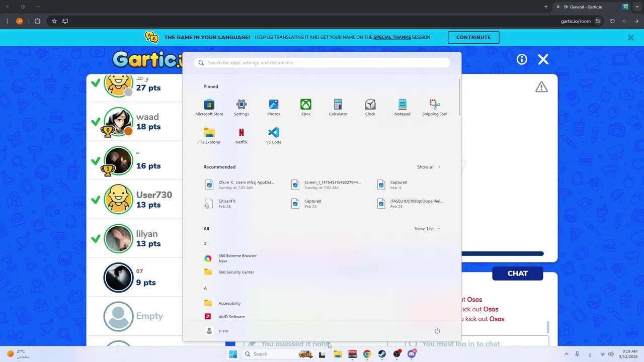Click the taskbar Search box
This screenshot has width=644, height=362.
point(278,354)
